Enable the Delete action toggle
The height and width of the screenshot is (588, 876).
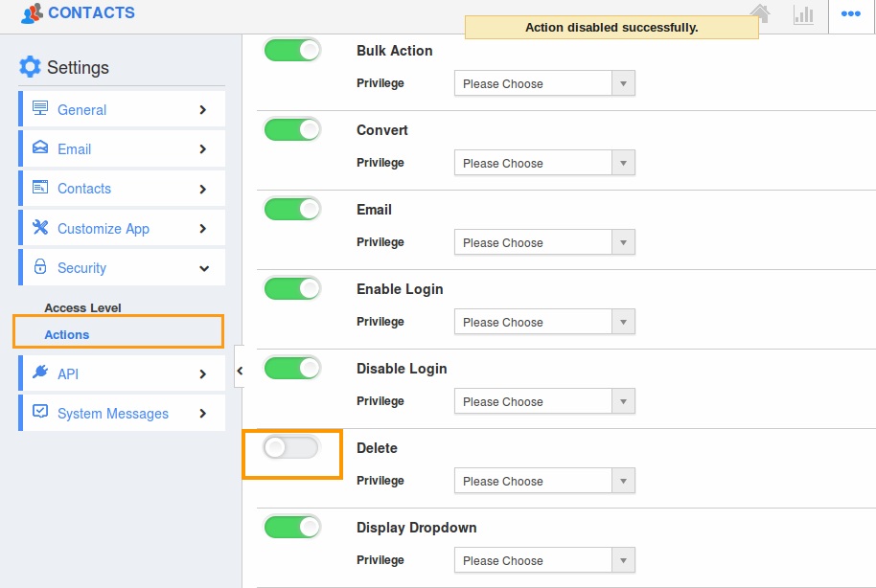[292, 446]
